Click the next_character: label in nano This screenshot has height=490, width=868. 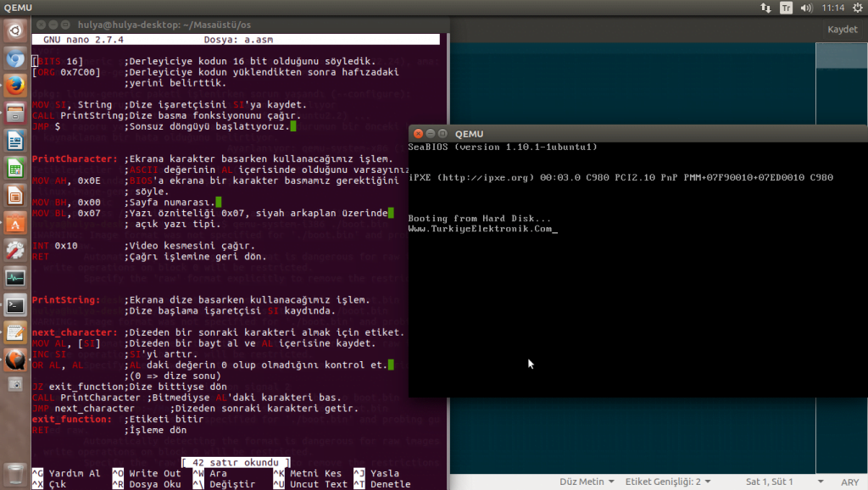[75, 333]
